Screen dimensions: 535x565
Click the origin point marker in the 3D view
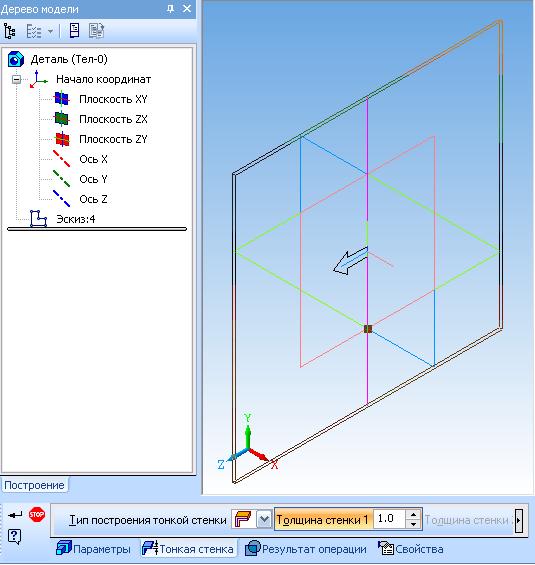pos(368,329)
